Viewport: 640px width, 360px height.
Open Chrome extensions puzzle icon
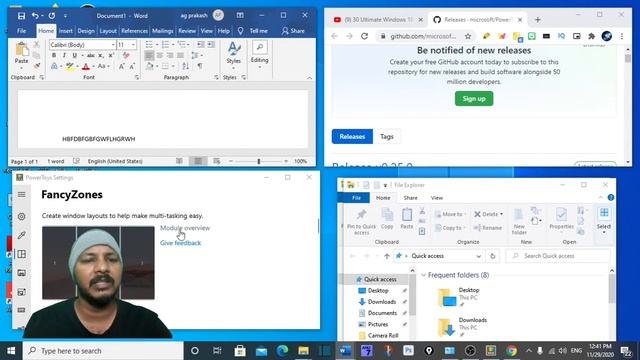pos(591,36)
